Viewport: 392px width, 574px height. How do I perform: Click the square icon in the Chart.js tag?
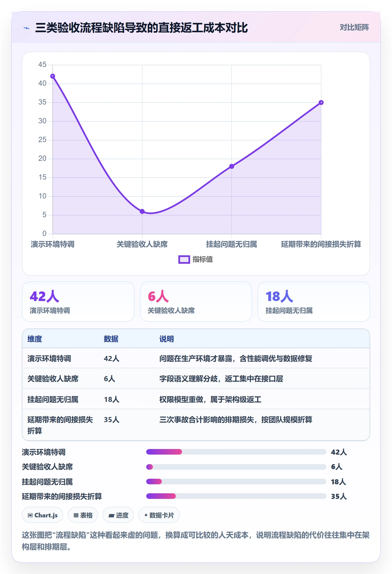30,515
